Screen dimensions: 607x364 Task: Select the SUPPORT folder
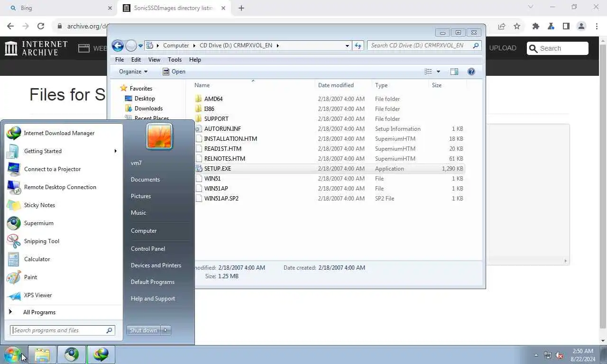pyautogui.click(x=330, y=119)
